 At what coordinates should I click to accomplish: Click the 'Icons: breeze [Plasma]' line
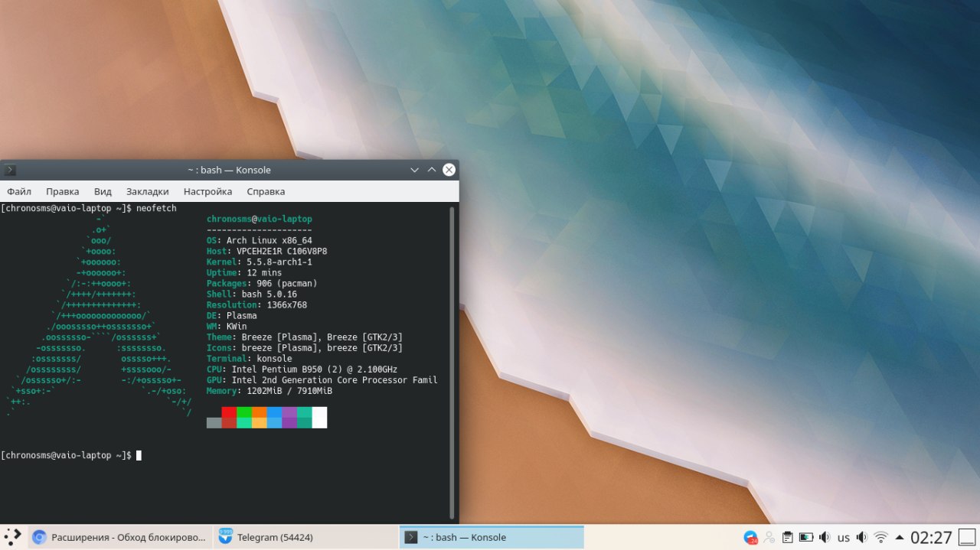[305, 347]
